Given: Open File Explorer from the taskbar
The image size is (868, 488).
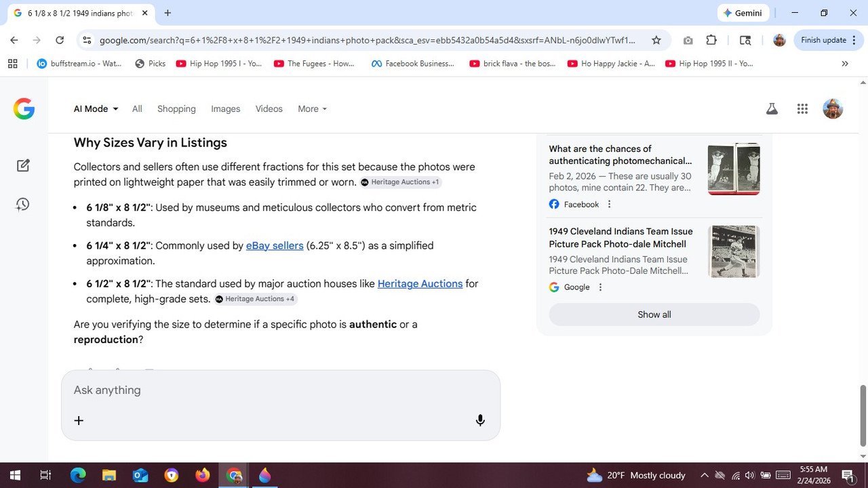Looking at the screenshot, I should click(x=109, y=475).
